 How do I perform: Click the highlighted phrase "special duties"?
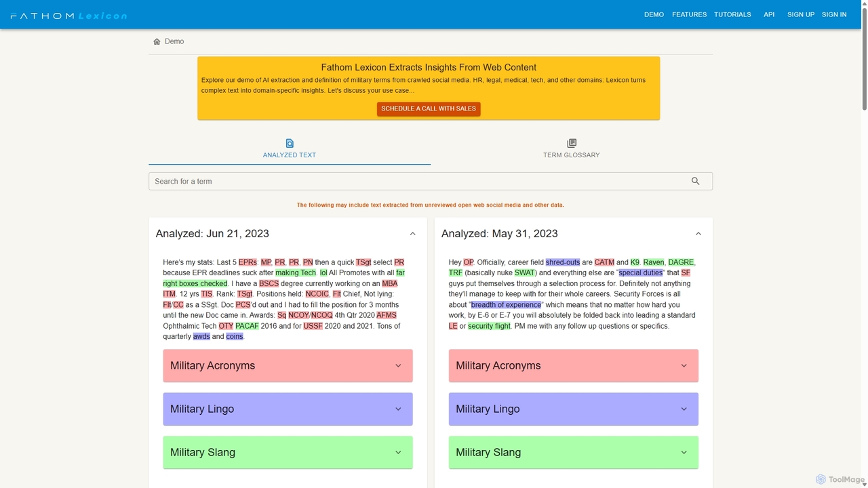coord(641,272)
